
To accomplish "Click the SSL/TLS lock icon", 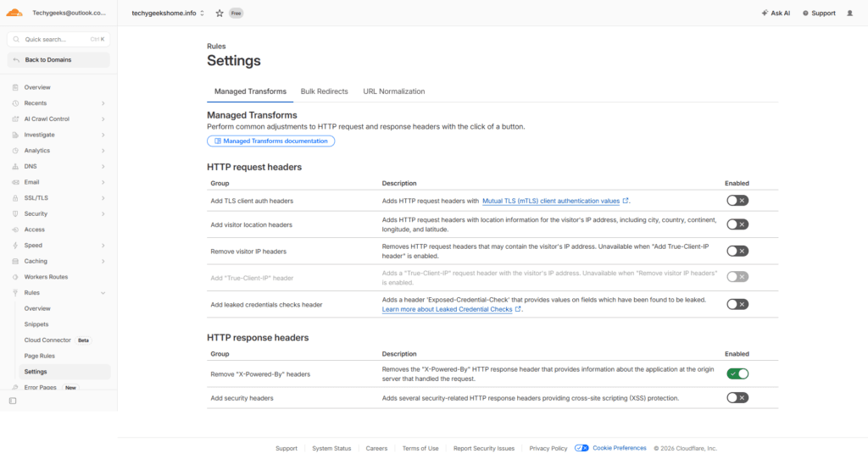I will tap(15, 198).
